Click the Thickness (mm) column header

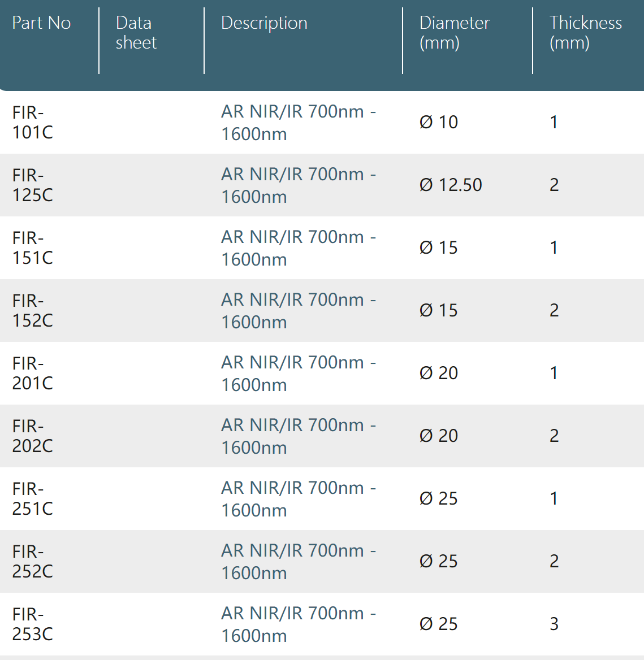click(x=585, y=33)
